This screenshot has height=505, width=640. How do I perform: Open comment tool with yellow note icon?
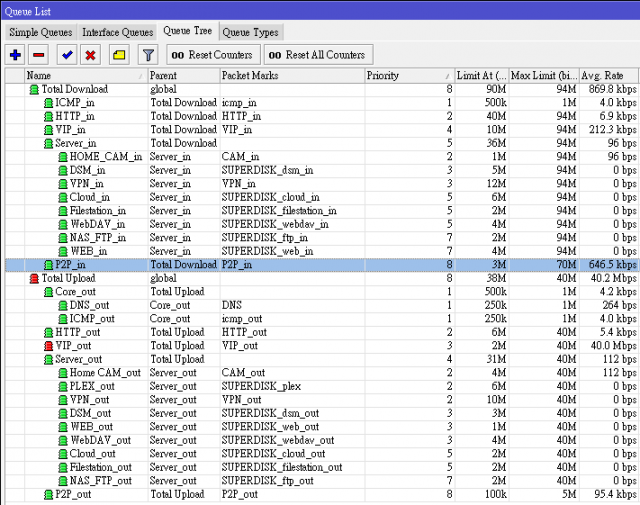pos(119,55)
